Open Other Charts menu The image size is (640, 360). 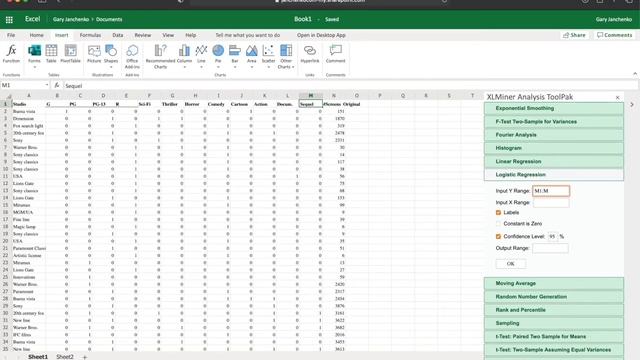[x=286, y=56]
